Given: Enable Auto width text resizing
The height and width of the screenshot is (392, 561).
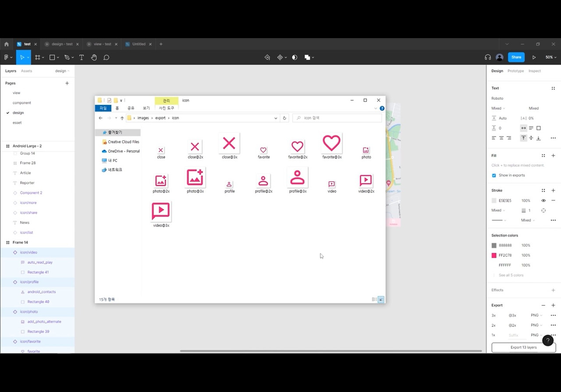Looking at the screenshot, I should click(x=523, y=128).
